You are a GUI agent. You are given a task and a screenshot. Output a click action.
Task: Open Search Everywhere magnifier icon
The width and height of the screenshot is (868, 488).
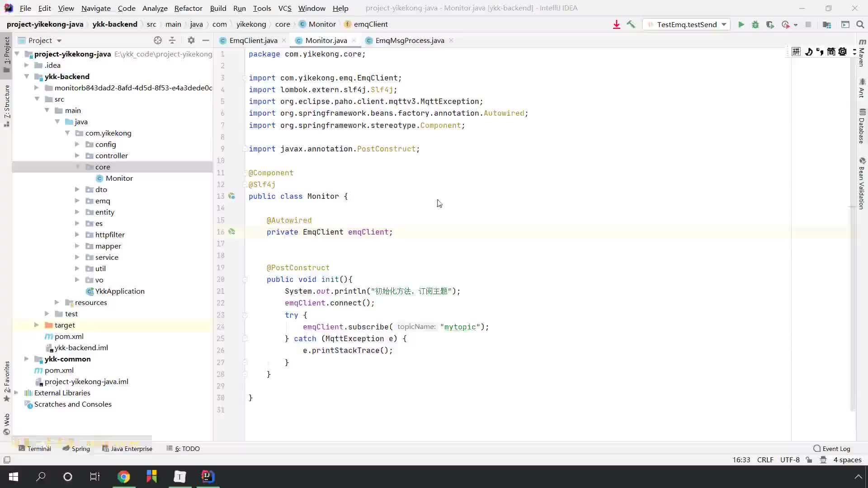[860, 24]
